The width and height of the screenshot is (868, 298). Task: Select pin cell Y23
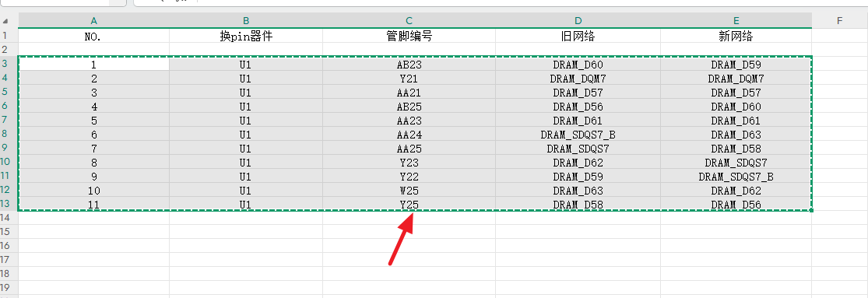pos(409,163)
